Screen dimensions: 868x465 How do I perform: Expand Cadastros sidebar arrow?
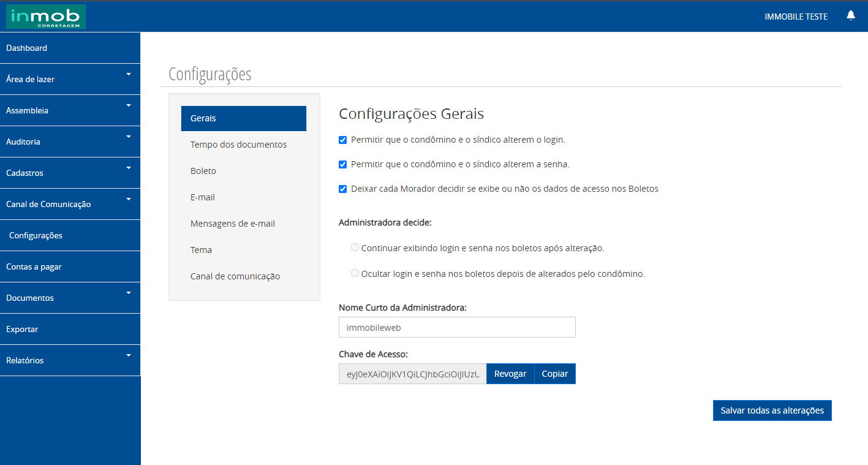click(x=129, y=168)
